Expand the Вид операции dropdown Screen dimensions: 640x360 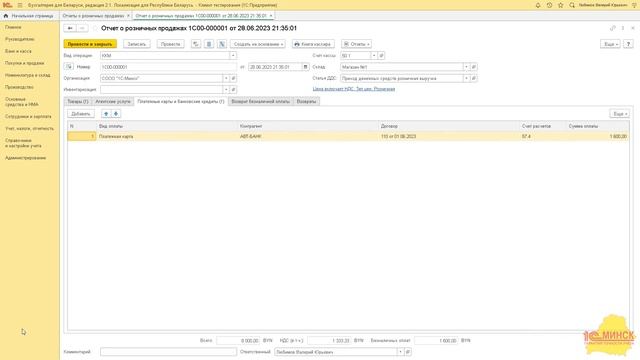(233, 55)
